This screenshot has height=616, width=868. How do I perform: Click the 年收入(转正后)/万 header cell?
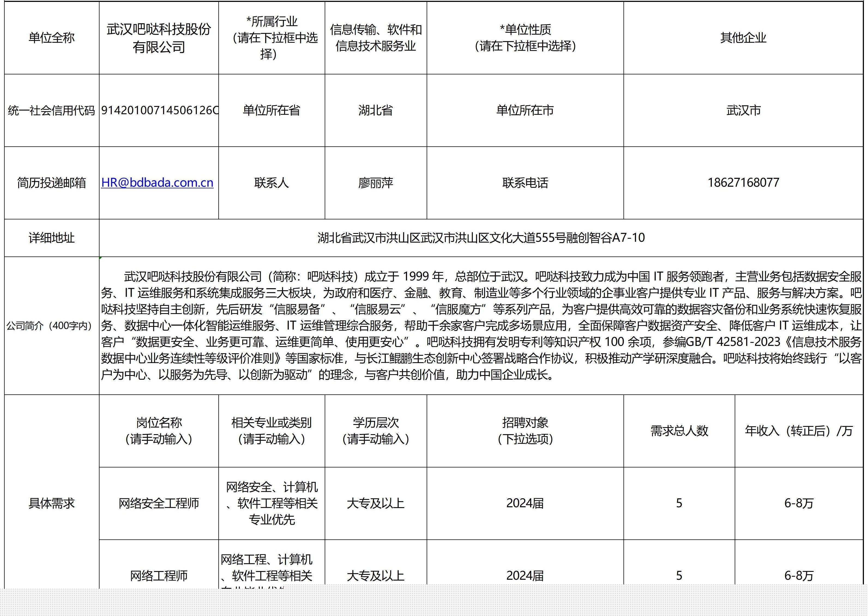(798, 431)
